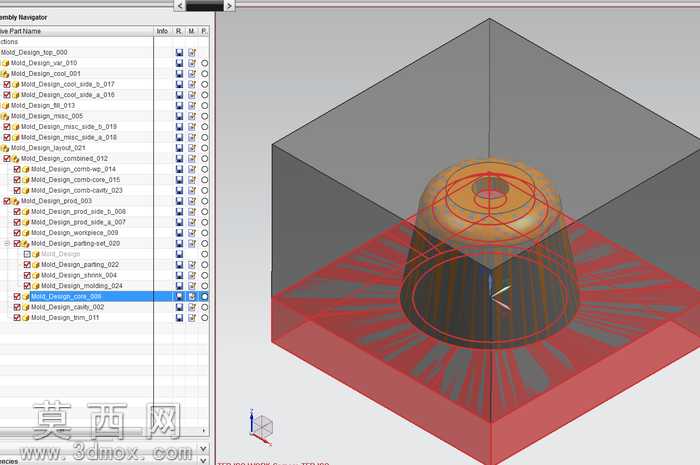700x465 pixels.
Task: Click the assembly icon of Mold_Design_cool_001
Action: coord(5,74)
